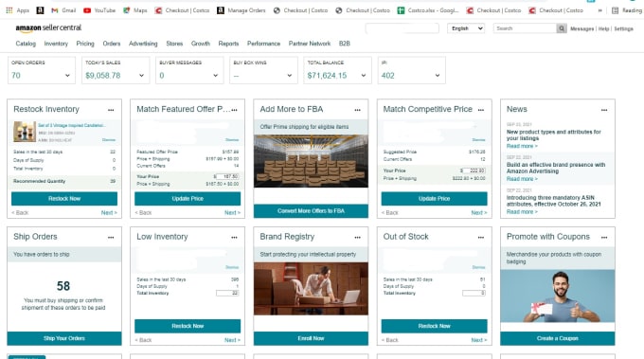Expand the Buy Box Wins summary dropdown

[290, 76]
